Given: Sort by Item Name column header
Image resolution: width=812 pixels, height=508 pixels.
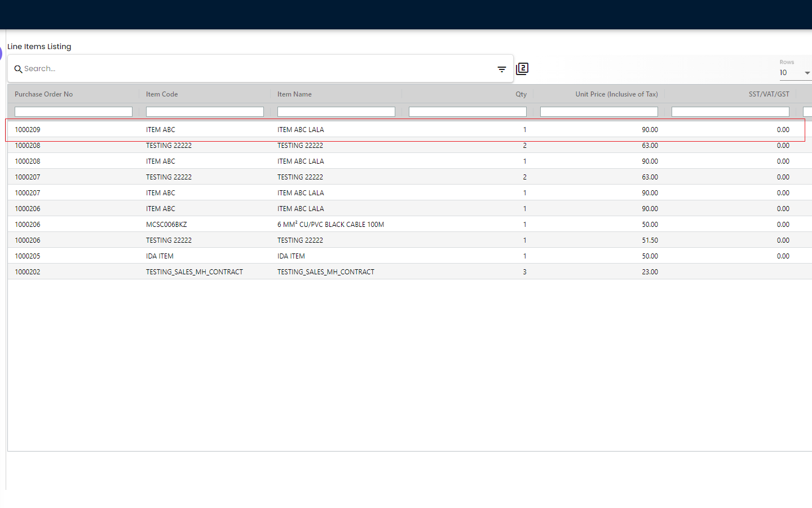Looking at the screenshot, I should tap(294, 94).
